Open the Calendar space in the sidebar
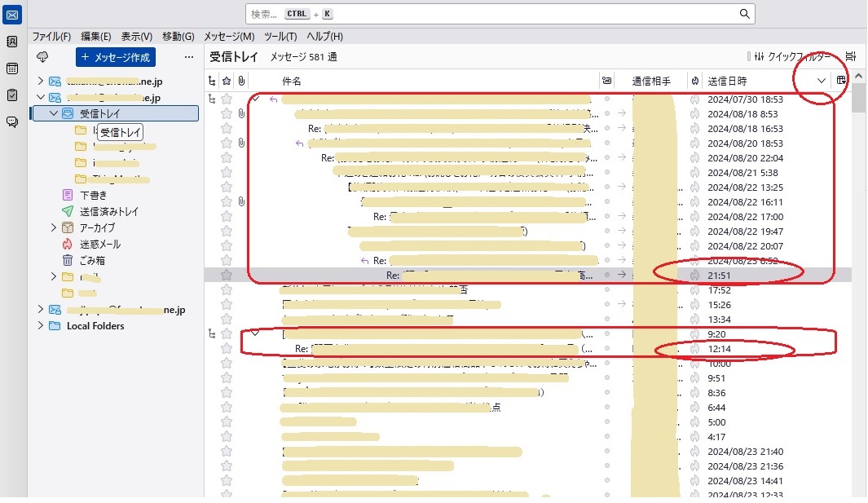Viewport: 868px width, 503px height. coord(12,68)
